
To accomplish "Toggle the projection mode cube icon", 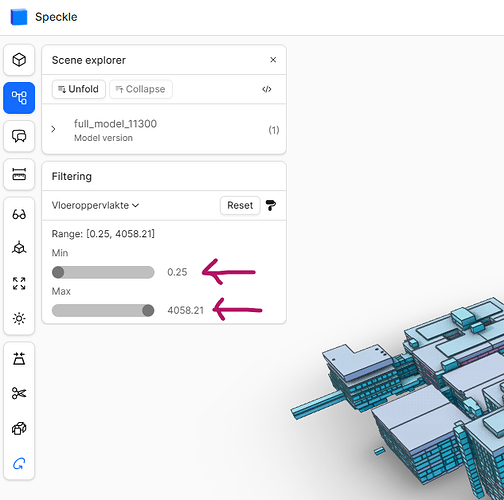I will click(19, 248).
